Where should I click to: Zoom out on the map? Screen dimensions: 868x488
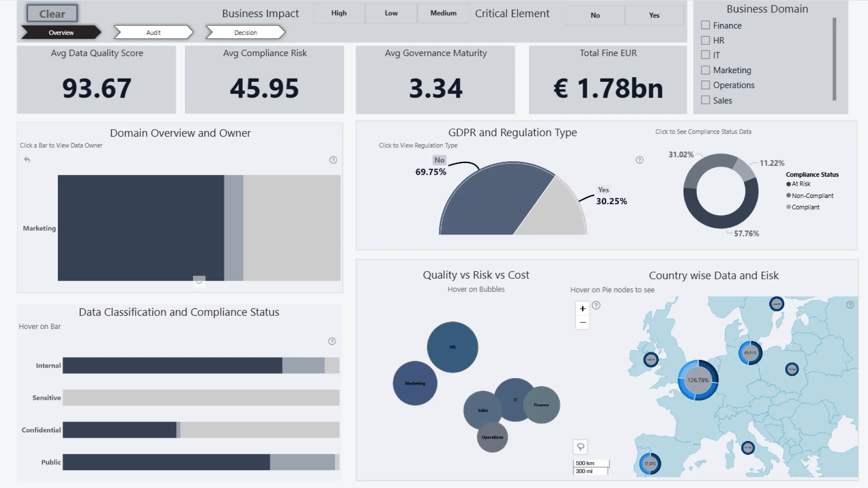(583, 322)
